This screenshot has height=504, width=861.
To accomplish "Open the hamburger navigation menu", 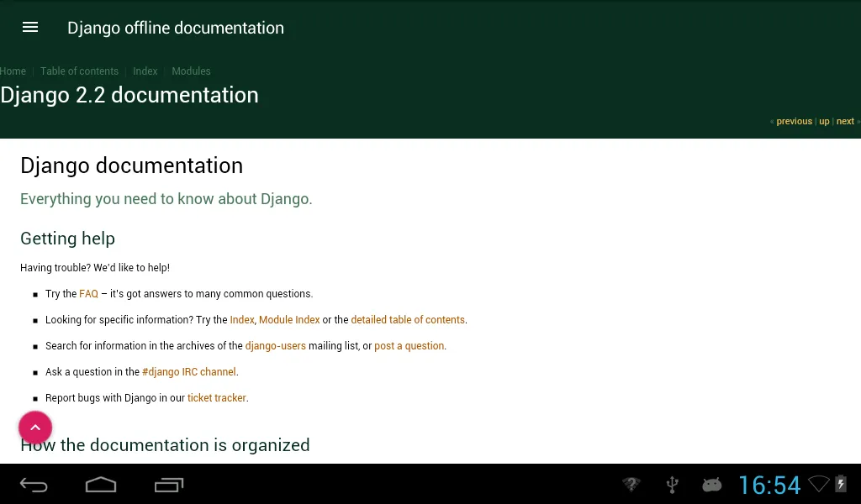I will click(x=30, y=28).
